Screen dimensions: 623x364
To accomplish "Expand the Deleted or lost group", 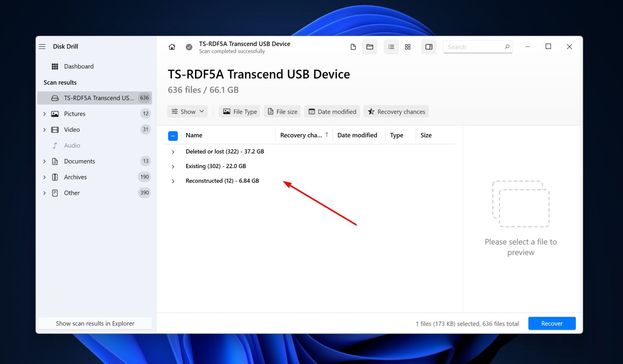I will 173,152.
